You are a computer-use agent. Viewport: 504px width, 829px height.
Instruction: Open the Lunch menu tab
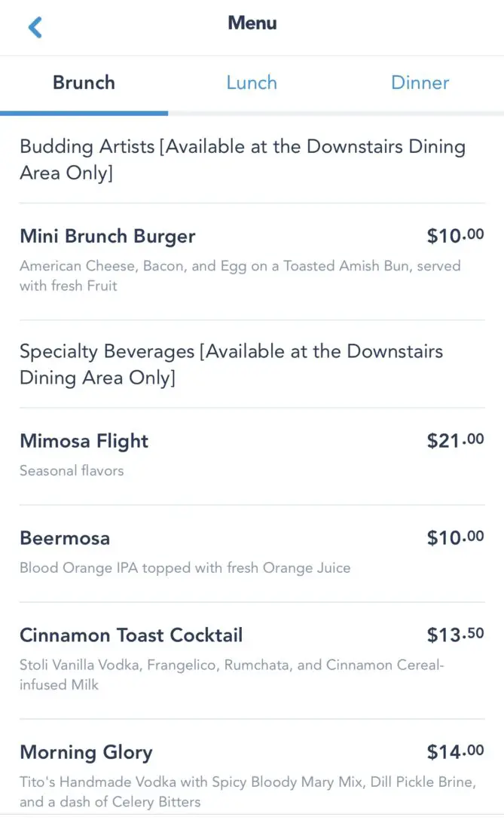(252, 83)
